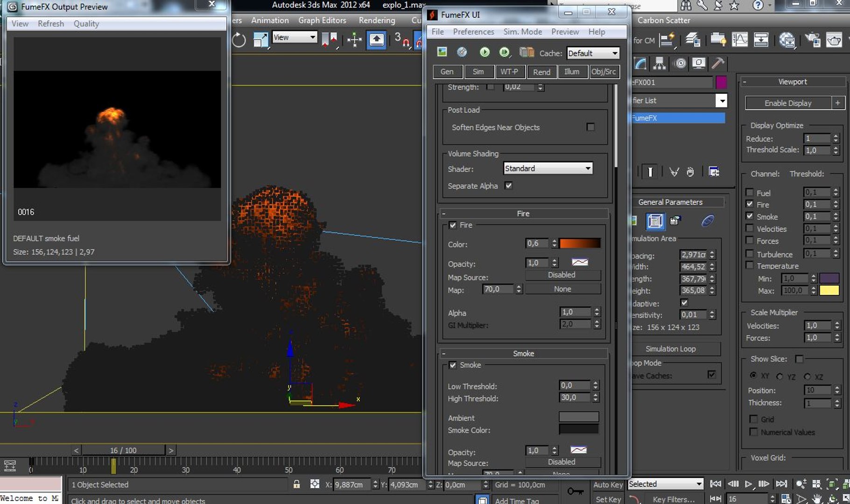Click the FumeFX cache files icon
Image resolution: width=850 pixels, height=504 pixels.
click(x=527, y=52)
